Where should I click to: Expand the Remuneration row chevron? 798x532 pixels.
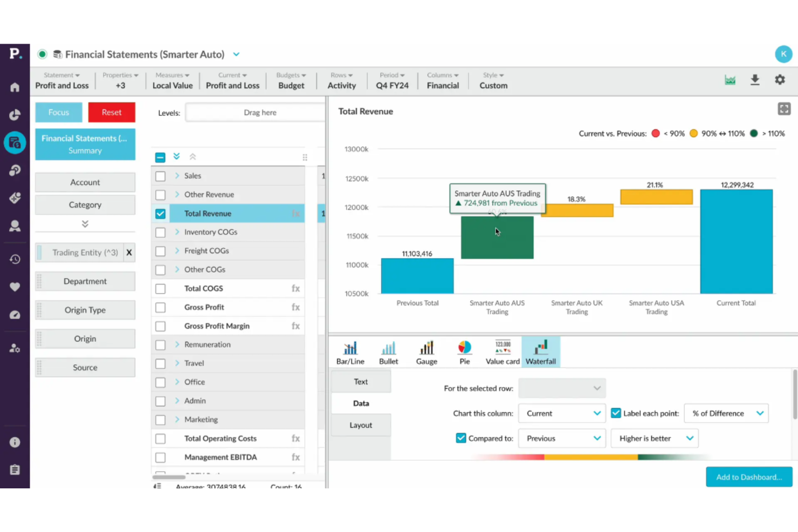click(177, 344)
